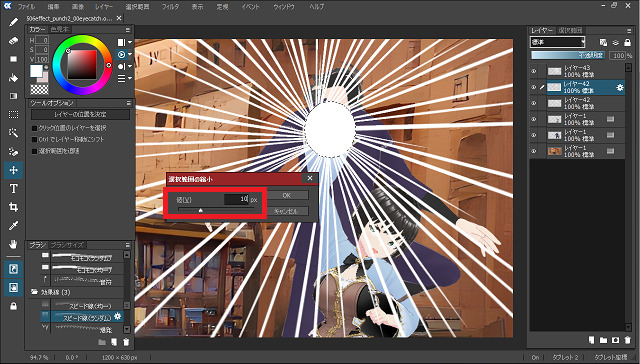
Task: Click キャンセル in the dialog
Action: pyautogui.click(x=287, y=211)
